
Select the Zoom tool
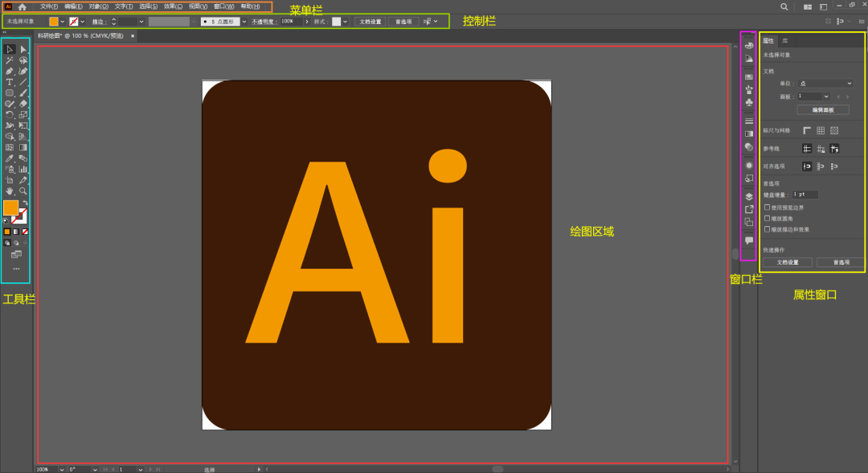(23, 191)
